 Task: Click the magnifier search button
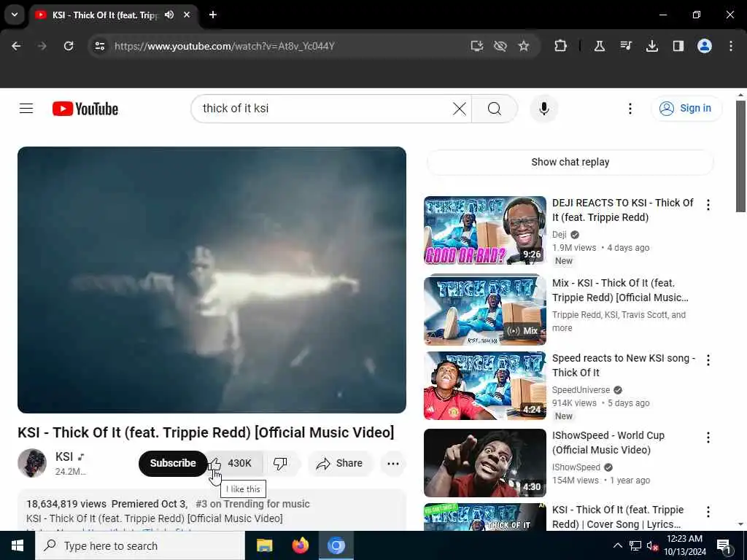coord(495,109)
